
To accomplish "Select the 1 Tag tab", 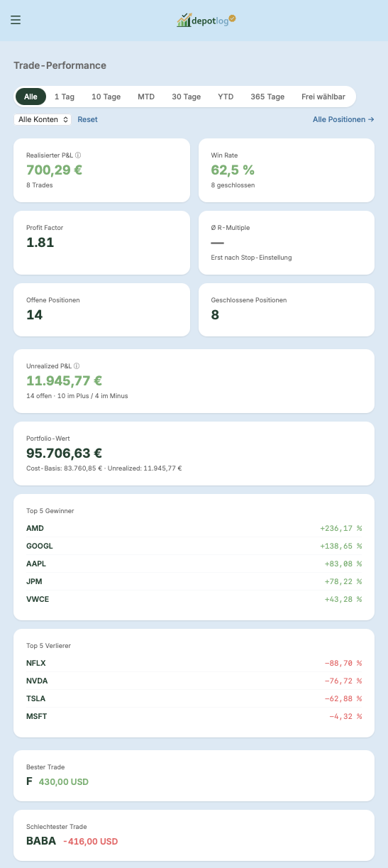I will pos(65,97).
